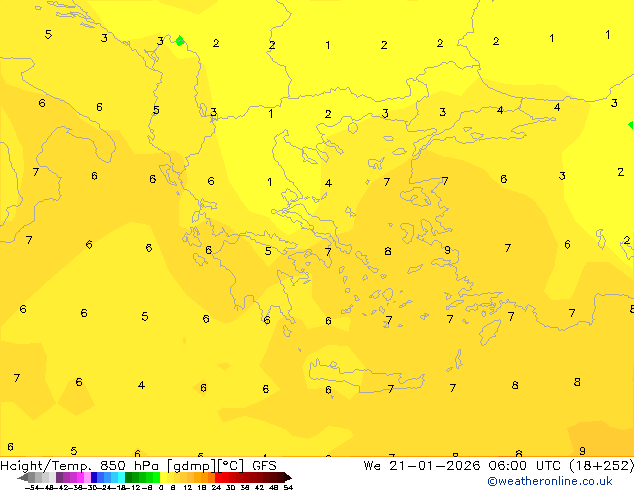The image size is (634, 490).
Task: Click the '[°C]' unit label
Action: pos(231,466)
